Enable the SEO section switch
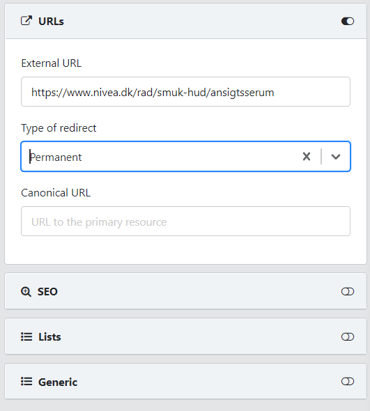This screenshot has width=370, height=411. pos(347,292)
